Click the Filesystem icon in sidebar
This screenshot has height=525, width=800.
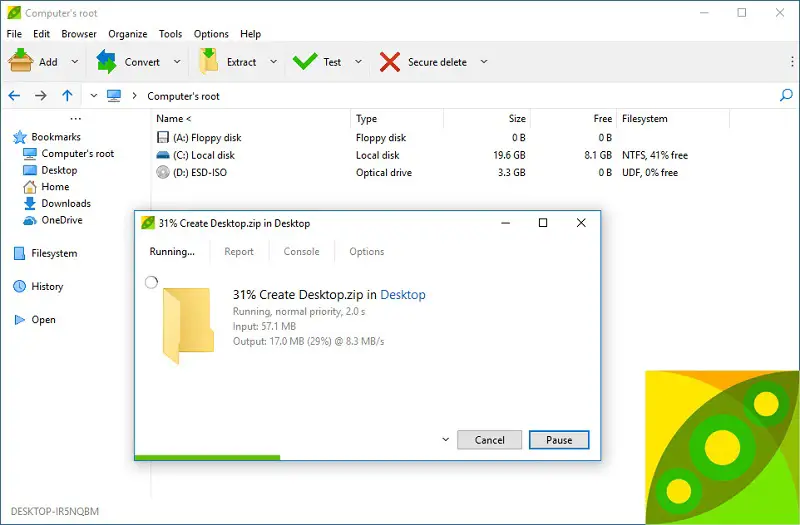pyautogui.click(x=19, y=253)
